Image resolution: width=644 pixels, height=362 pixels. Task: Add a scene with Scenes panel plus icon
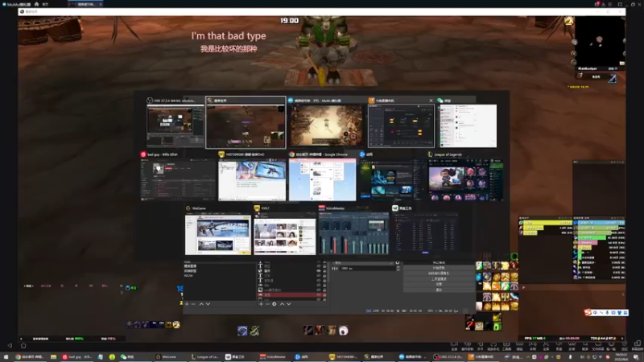[x=187, y=304]
